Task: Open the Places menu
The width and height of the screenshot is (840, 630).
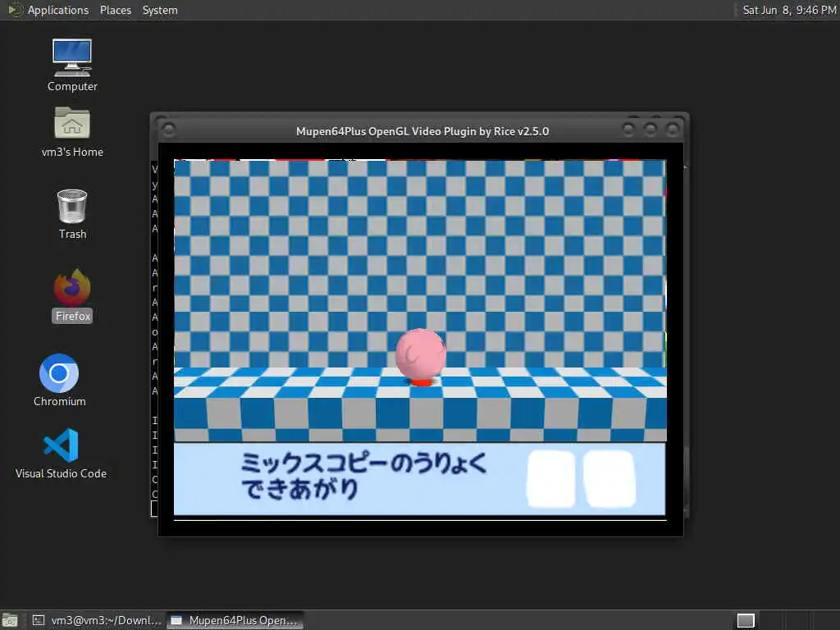Action: [115, 10]
